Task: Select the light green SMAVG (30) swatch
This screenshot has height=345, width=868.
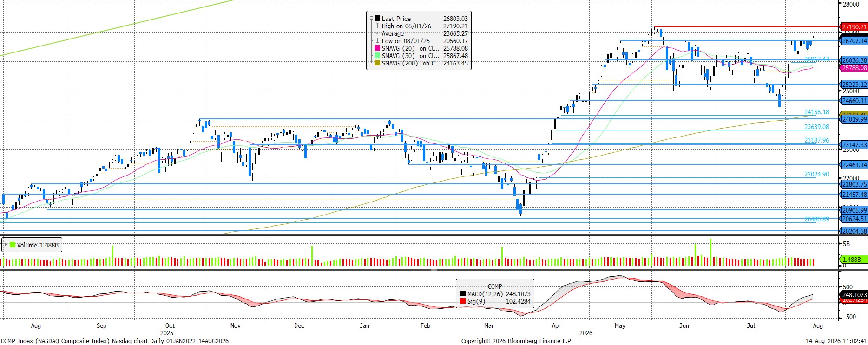Action: coord(377,56)
